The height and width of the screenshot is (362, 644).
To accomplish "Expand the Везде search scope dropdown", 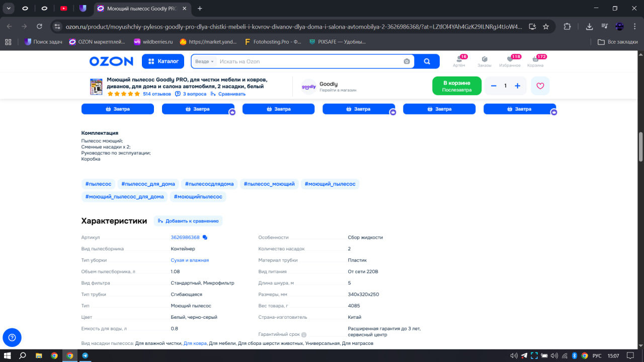I will 204,61.
